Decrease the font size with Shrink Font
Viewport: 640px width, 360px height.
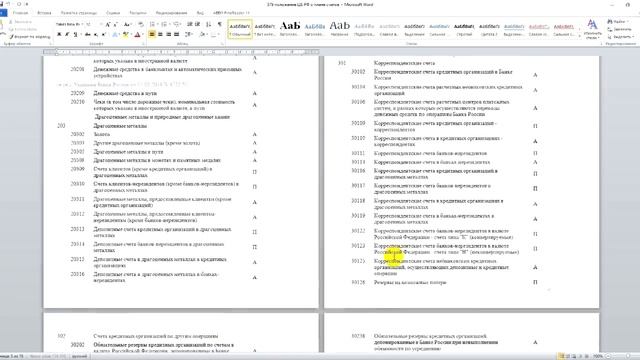116,24
